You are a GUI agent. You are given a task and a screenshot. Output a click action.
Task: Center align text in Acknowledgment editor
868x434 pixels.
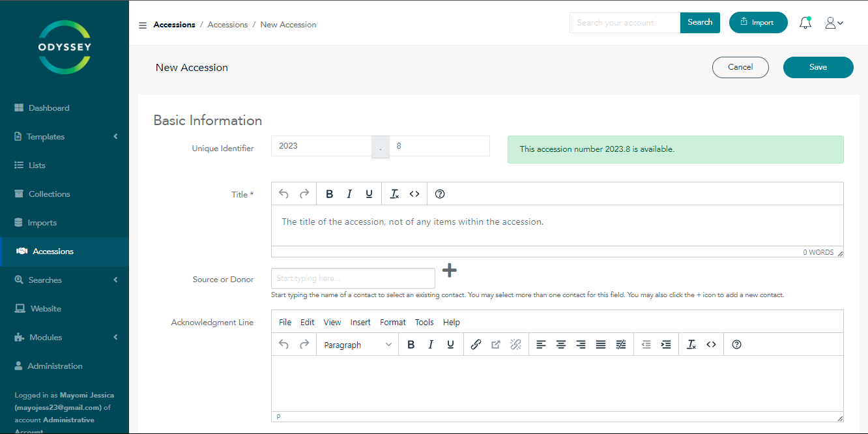click(x=560, y=345)
